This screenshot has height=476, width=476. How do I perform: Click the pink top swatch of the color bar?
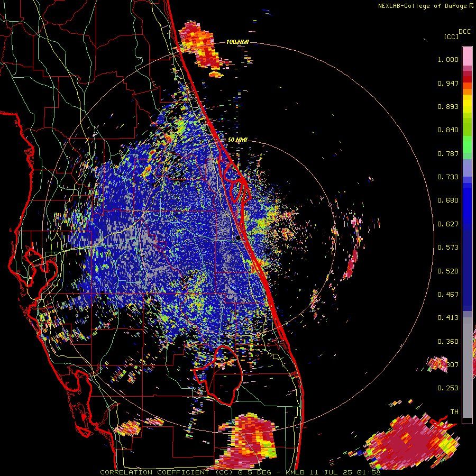tap(467, 56)
